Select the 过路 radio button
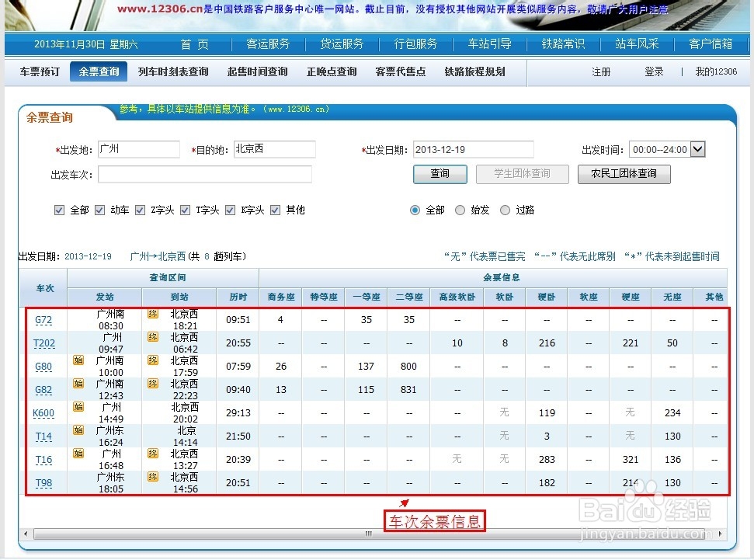This screenshot has width=754, height=560. pyautogui.click(x=505, y=210)
